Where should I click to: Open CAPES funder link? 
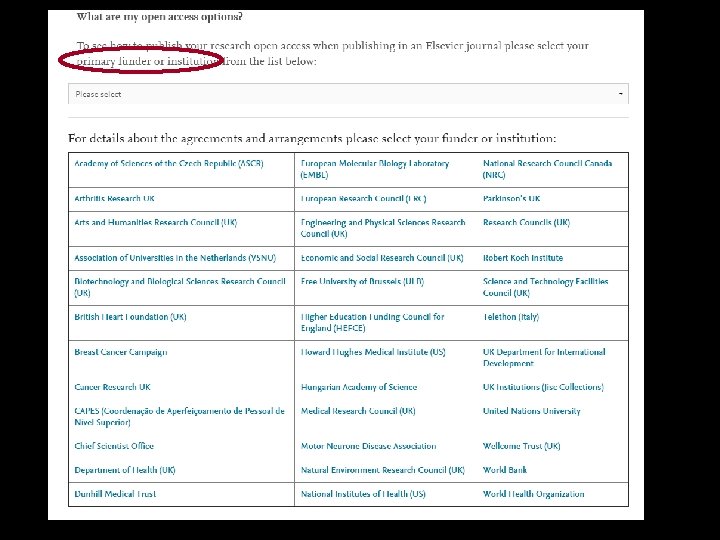[180, 416]
